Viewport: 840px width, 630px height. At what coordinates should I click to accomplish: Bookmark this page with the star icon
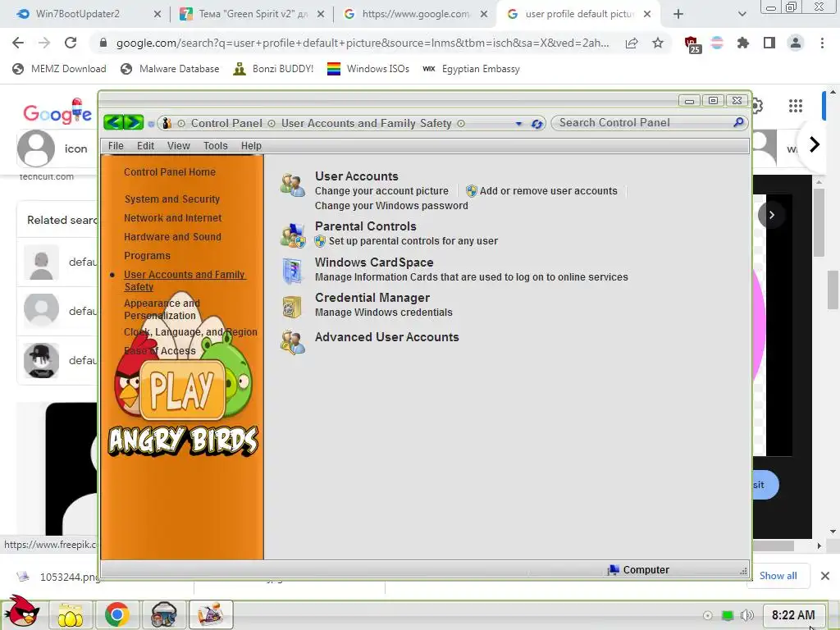[x=658, y=43]
